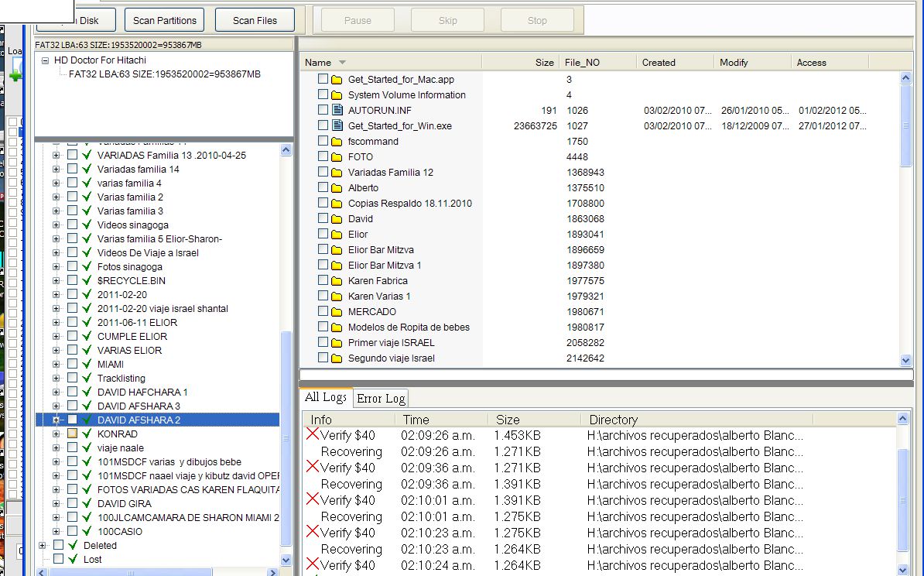The image size is (924, 576).
Task: Click the green checkmark beside Fotos sinagoga
Action: tap(87, 266)
